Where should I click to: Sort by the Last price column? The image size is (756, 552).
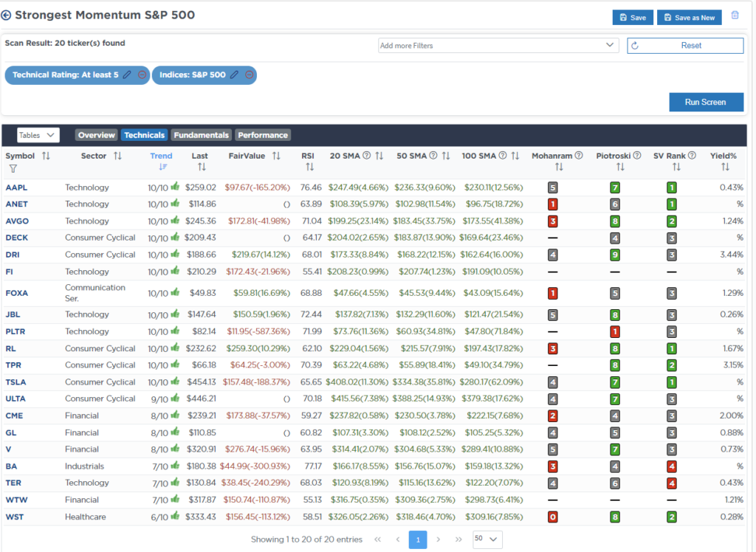[202, 167]
